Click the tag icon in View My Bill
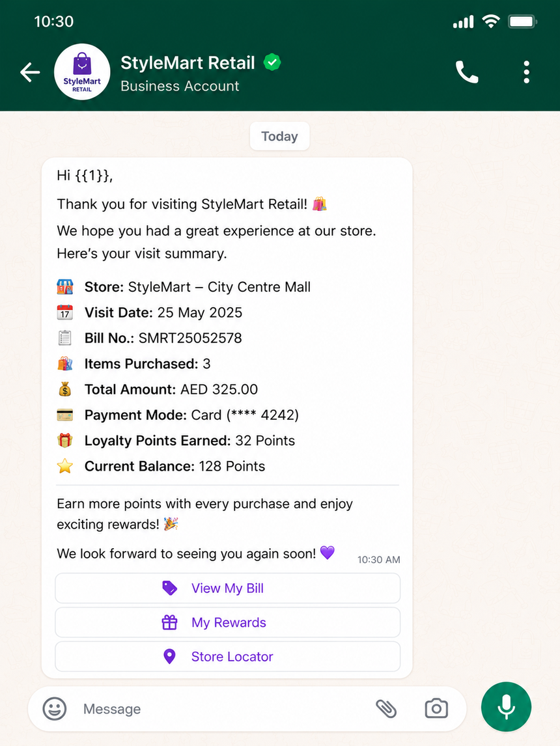Viewport: 560px width, 746px height. pyautogui.click(x=170, y=588)
